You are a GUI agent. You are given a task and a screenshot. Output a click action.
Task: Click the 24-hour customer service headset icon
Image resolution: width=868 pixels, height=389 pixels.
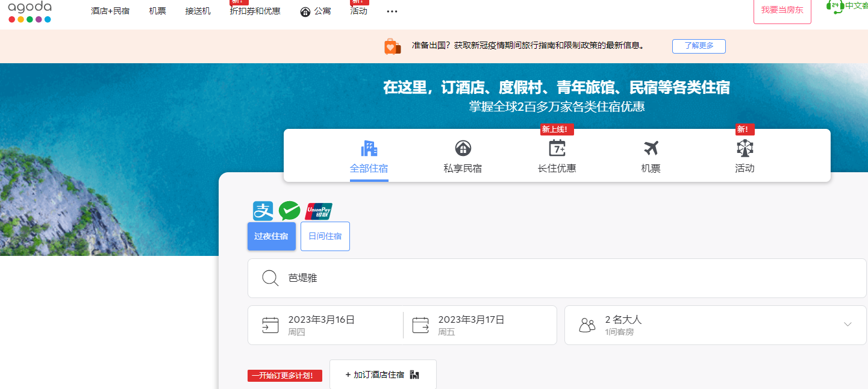point(835,6)
